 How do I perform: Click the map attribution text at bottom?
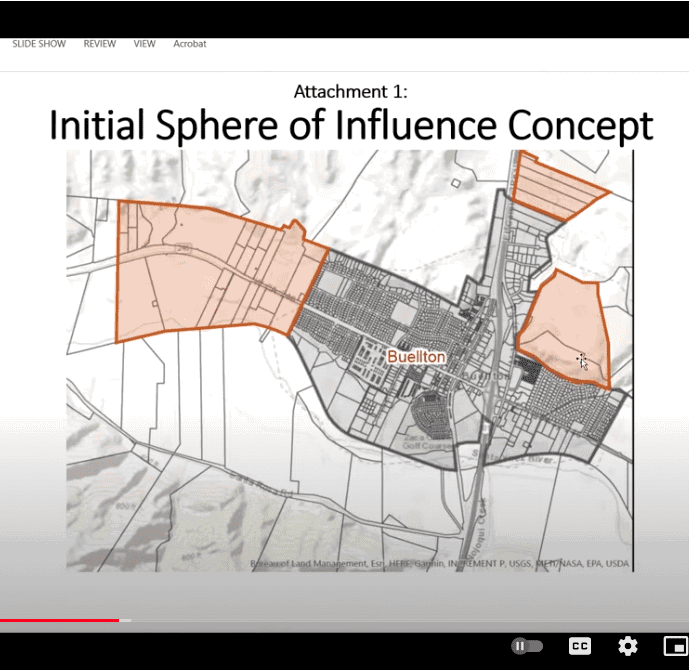pyautogui.click(x=439, y=564)
